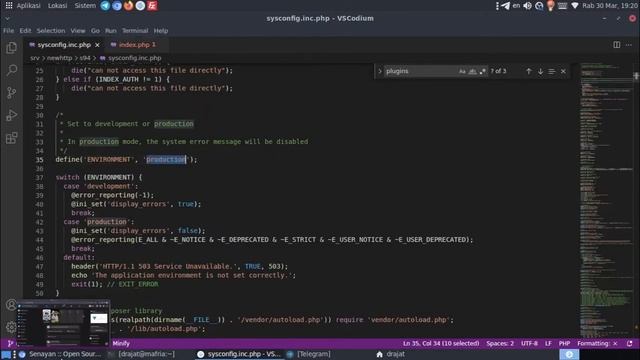The width and height of the screenshot is (640, 360).
Task: Change end of line sequence LF
Action: point(548,344)
